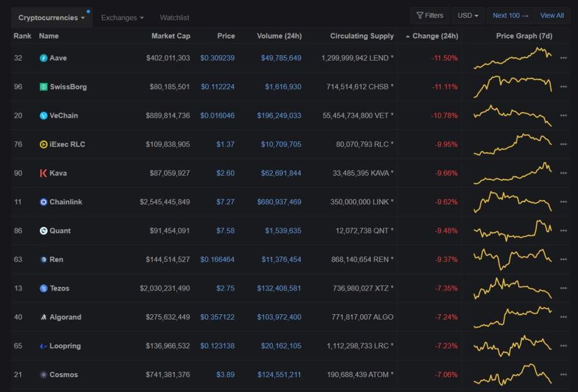Open the Filters button
This screenshot has width=578, height=392.
430,15
